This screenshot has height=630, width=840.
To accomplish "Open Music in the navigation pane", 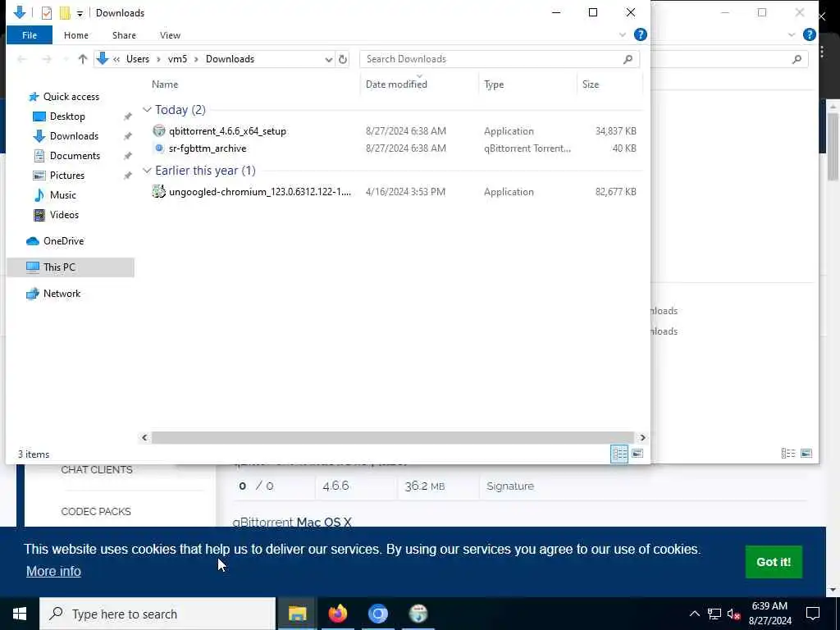I will click(62, 195).
